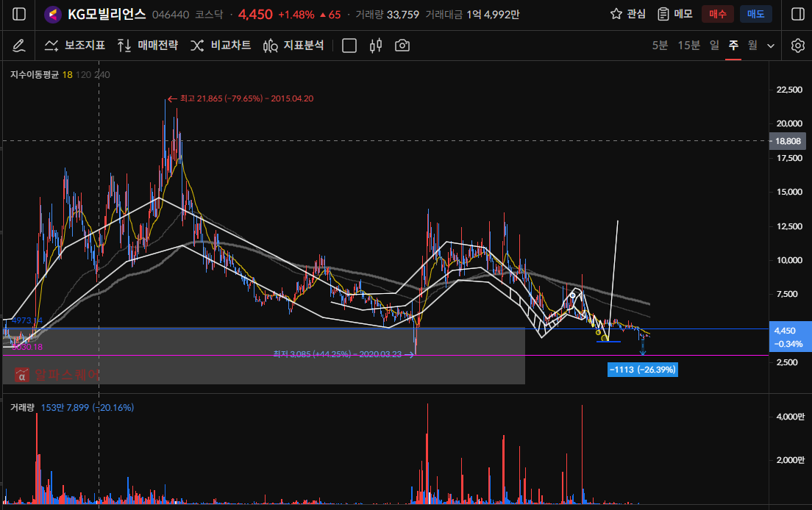Add stock to 관심 favorites
This screenshot has height=510, width=812.
coord(628,14)
